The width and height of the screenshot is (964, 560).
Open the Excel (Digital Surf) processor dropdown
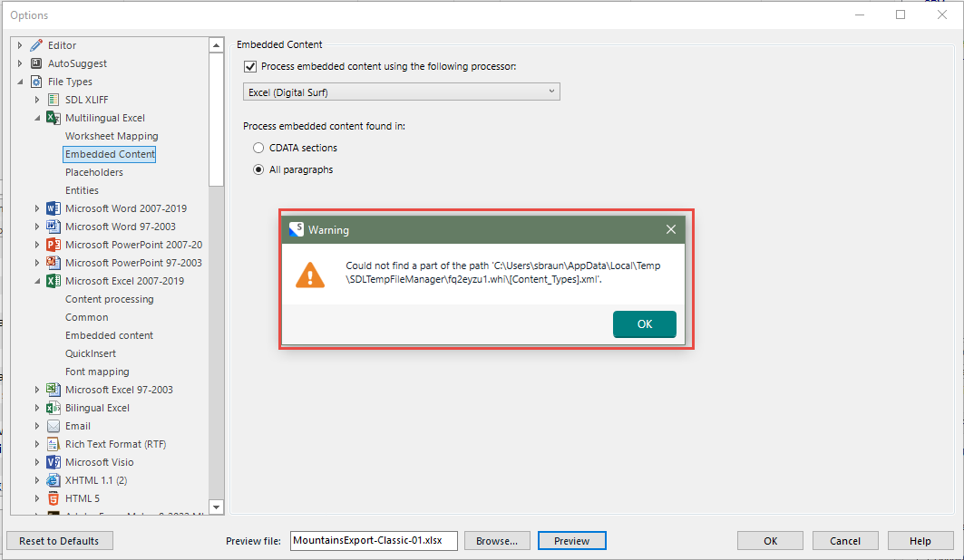click(x=402, y=92)
